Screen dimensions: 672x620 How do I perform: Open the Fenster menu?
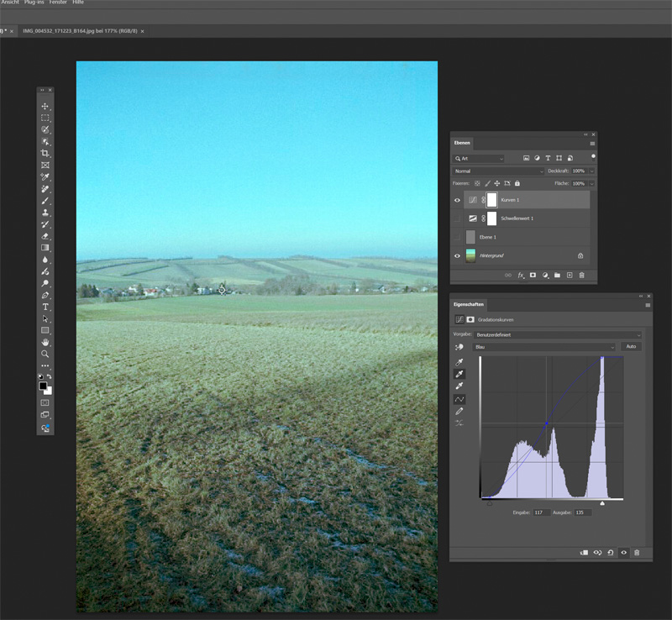[x=58, y=3]
